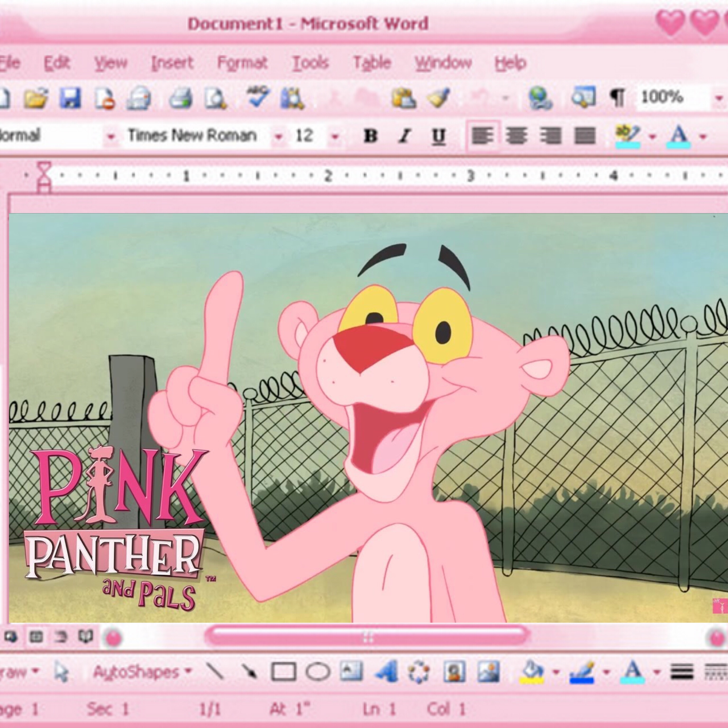Align text left
Viewport: 728px width, 728px height.
tap(483, 136)
